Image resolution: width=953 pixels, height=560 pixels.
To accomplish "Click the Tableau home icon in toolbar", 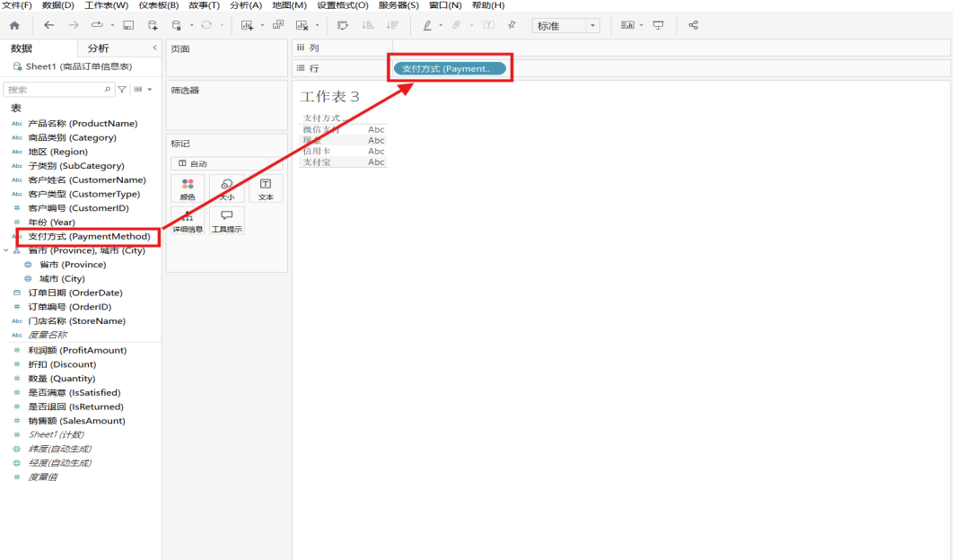I will coord(14,25).
